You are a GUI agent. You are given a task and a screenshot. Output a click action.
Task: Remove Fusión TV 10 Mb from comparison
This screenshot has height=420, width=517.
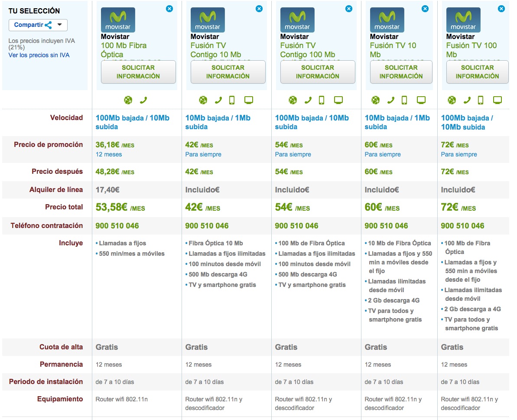coord(425,9)
